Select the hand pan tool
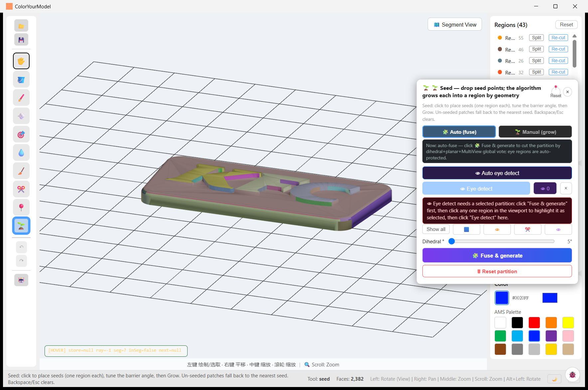The height and width of the screenshot is (390, 588). [x=21, y=61]
